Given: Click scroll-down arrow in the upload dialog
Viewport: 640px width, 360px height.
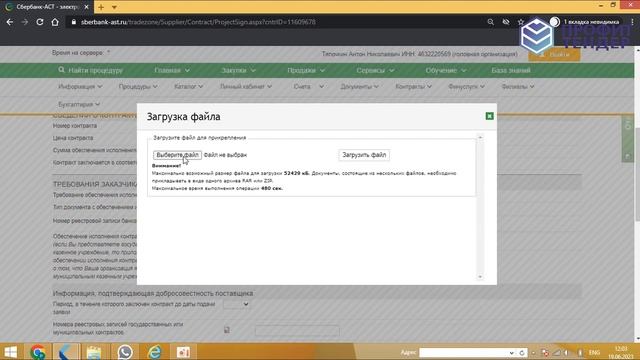Looking at the screenshot, I should (x=480, y=277).
